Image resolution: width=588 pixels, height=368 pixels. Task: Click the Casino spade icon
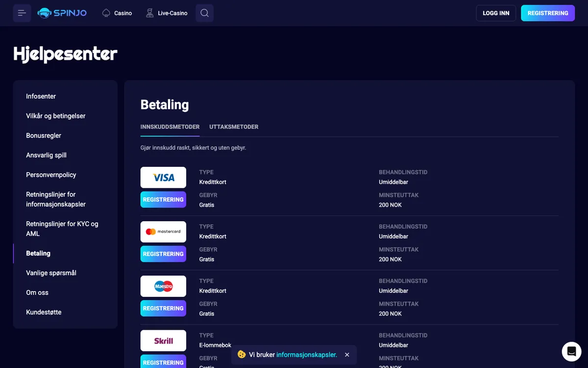[106, 13]
